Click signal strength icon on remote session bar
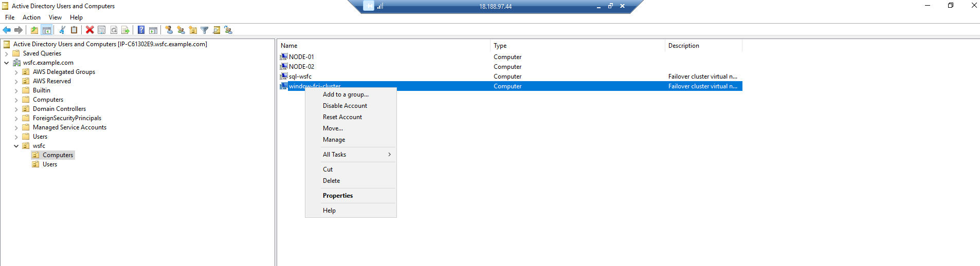Image resolution: width=980 pixels, height=266 pixels. click(380, 6)
